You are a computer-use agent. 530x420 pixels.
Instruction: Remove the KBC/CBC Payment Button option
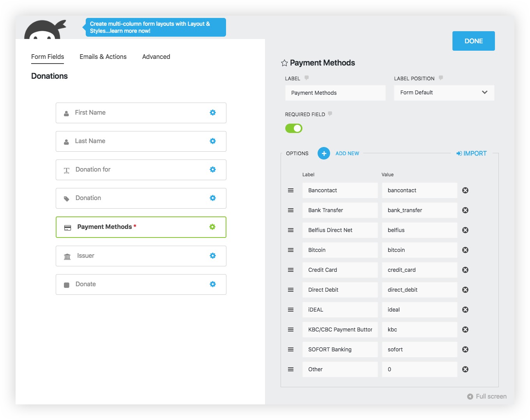pyautogui.click(x=465, y=330)
